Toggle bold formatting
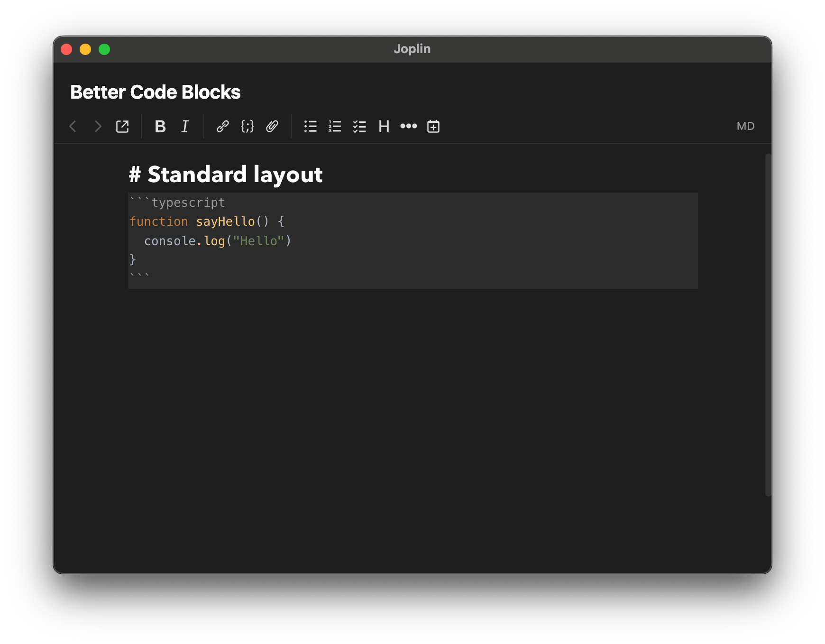The height and width of the screenshot is (644, 825). tap(160, 126)
